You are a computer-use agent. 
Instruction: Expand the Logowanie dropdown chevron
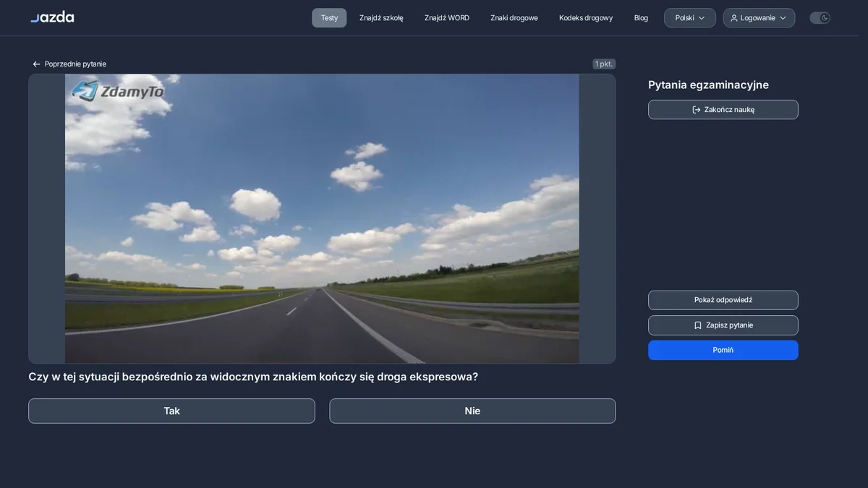(783, 18)
